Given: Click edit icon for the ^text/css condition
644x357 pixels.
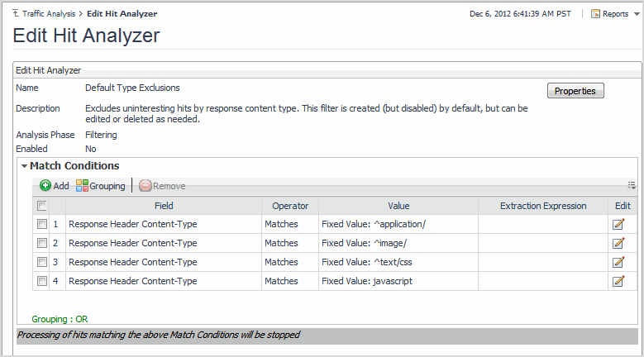Looking at the screenshot, I should pos(618,262).
